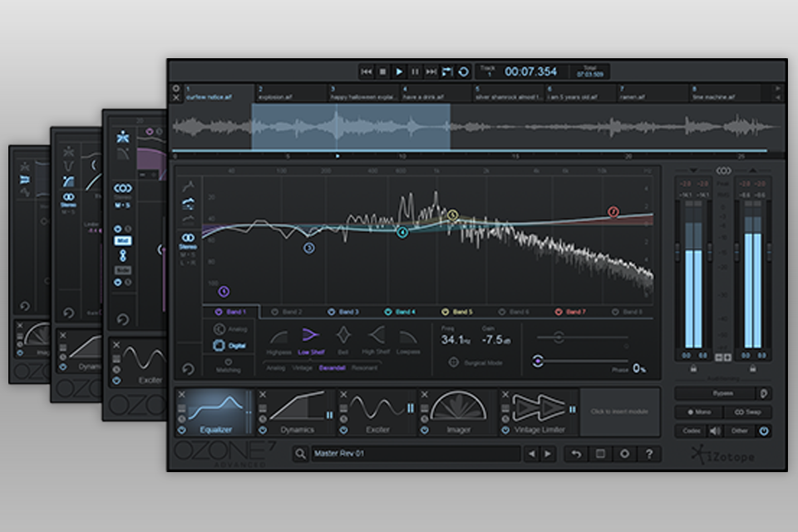
Task: Toggle power on the Equalizer module
Action: pos(182,431)
